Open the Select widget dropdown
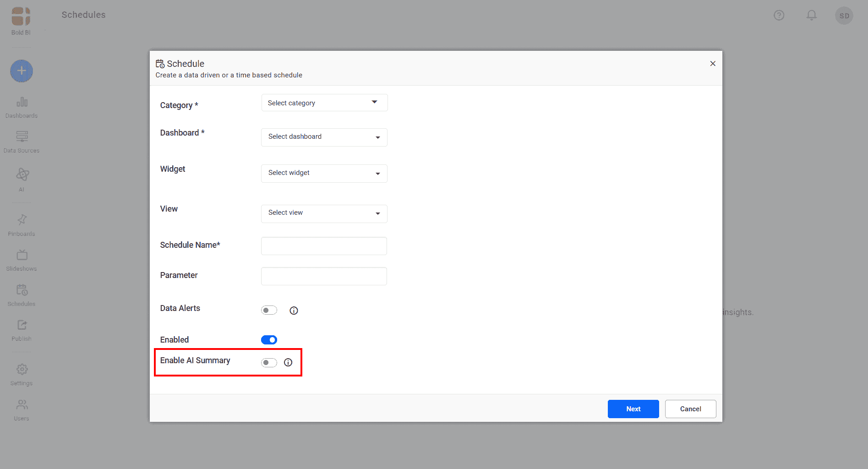Viewport: 868px width, 469px height. click(324, 173)
